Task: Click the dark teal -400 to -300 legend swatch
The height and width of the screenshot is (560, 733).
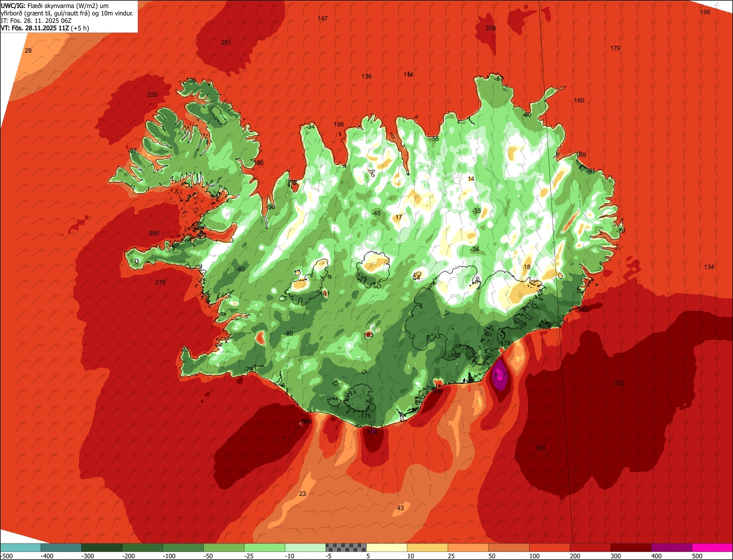Action: click(61, 547)
